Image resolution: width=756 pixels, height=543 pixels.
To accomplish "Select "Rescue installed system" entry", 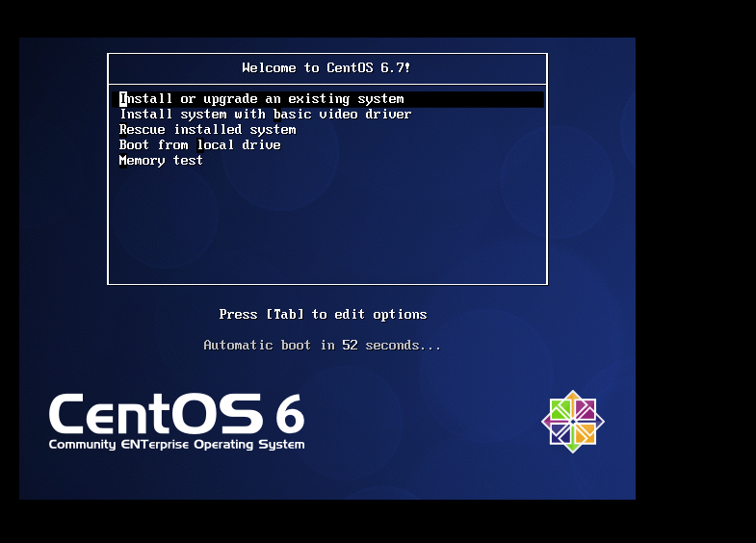I will click(207, 130).
